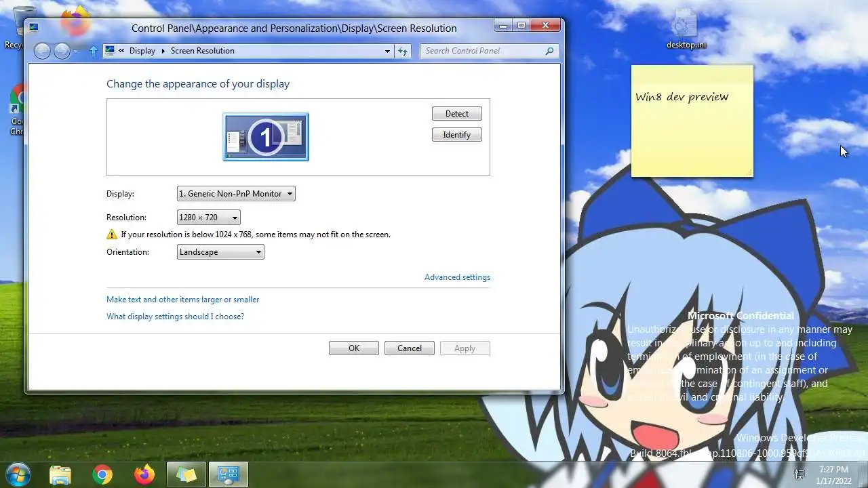Click the Display breadcrumb
Image resolution: width=868 pixels, height=488 pixels.
click(x=142, y=51)
